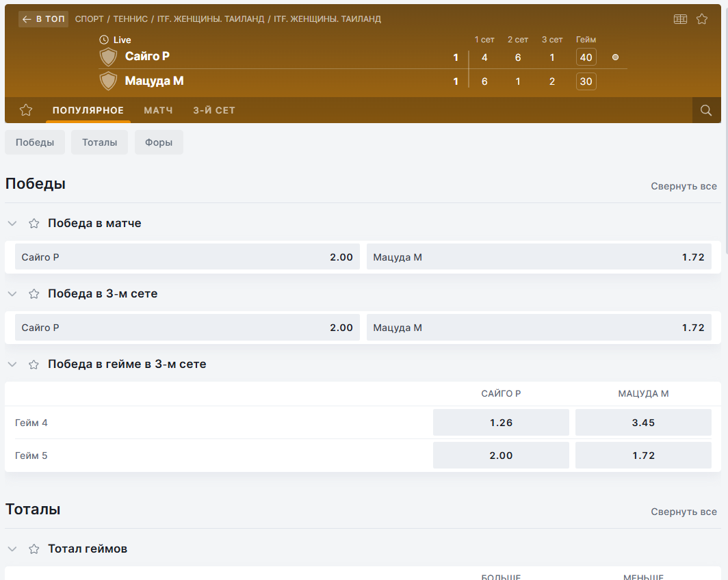Add match to favorites with header star
Screen dimensions: 728x580
point(702,19)
